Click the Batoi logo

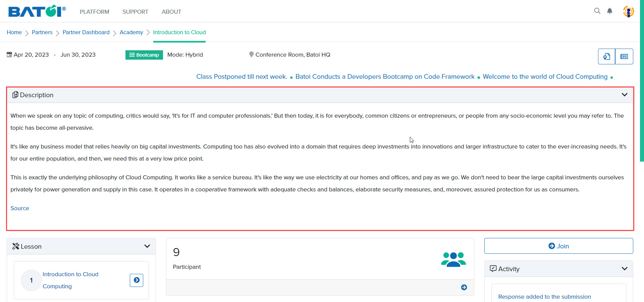click(x=37, y=11)
